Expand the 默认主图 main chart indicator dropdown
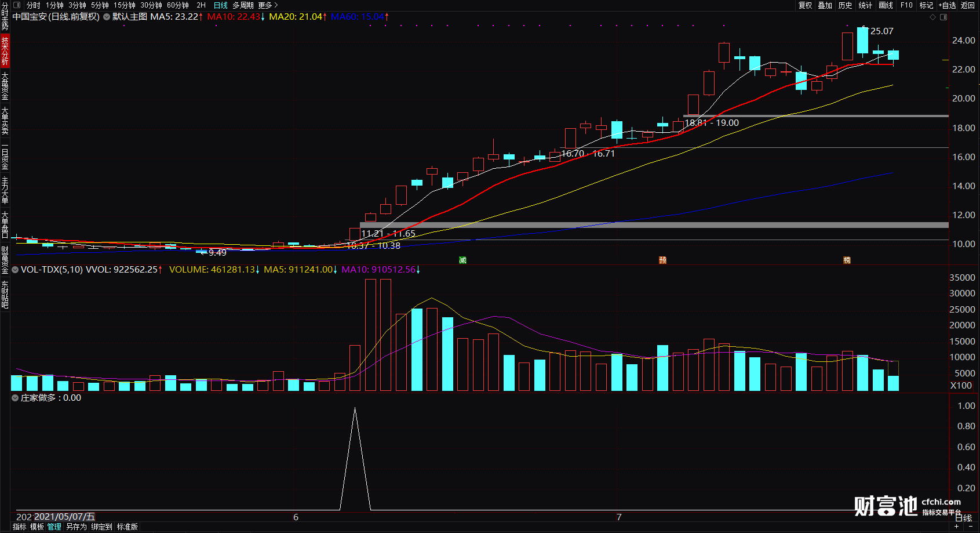The height and width of the screenshot is (533, 980). 107,17
